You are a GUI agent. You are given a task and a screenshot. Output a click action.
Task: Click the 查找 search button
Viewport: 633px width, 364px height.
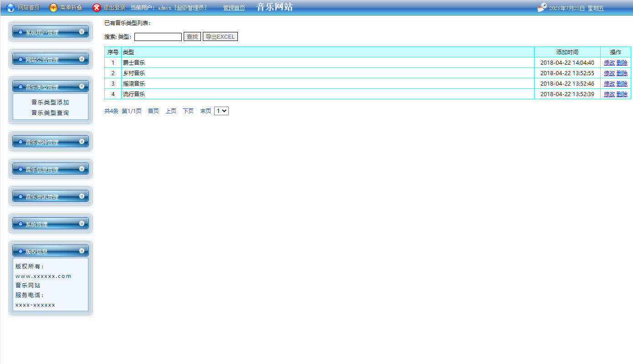[x=192, y=37]
